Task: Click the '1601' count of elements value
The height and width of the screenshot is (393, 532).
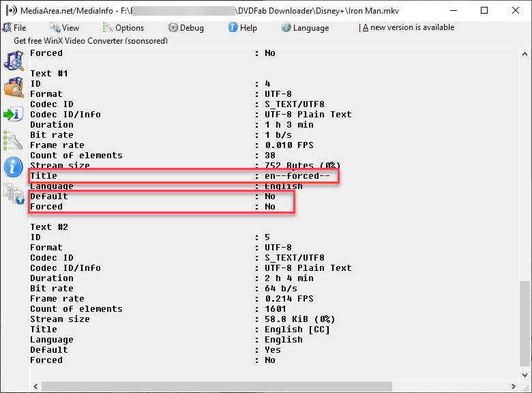Action: pos(276,309)
